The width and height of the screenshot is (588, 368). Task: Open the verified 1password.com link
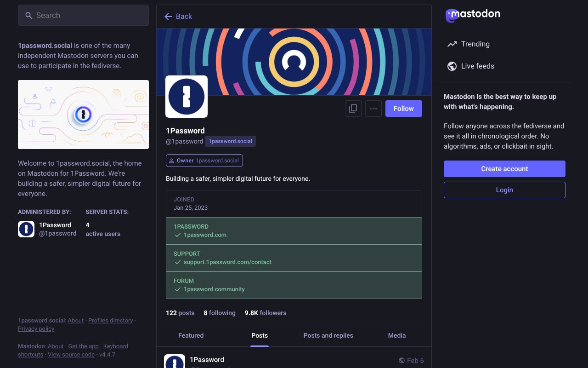[x=205, y=235]
